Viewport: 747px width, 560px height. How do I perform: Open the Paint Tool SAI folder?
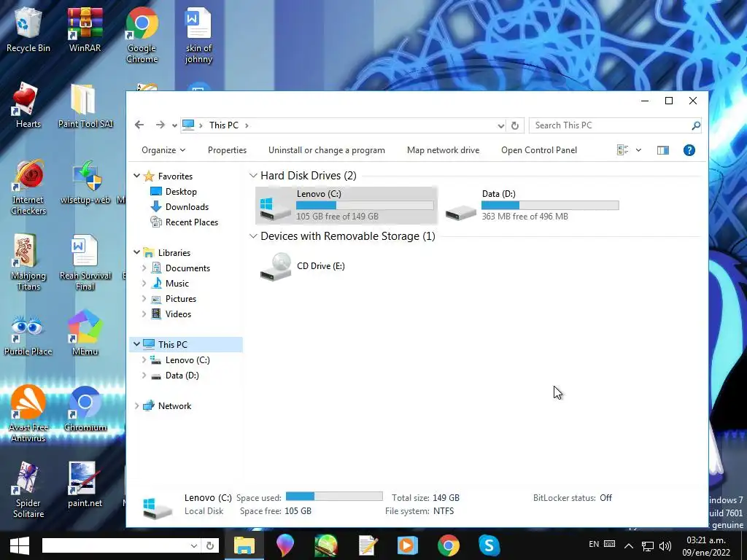click(85, 106)
